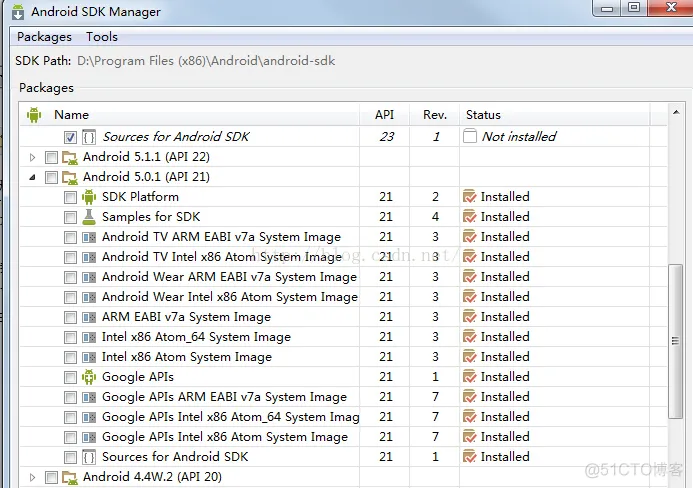Click the vertical scrollbar thumb
Image resolution: width=693 pixels, height=488 pixels.
pos(675,341)
